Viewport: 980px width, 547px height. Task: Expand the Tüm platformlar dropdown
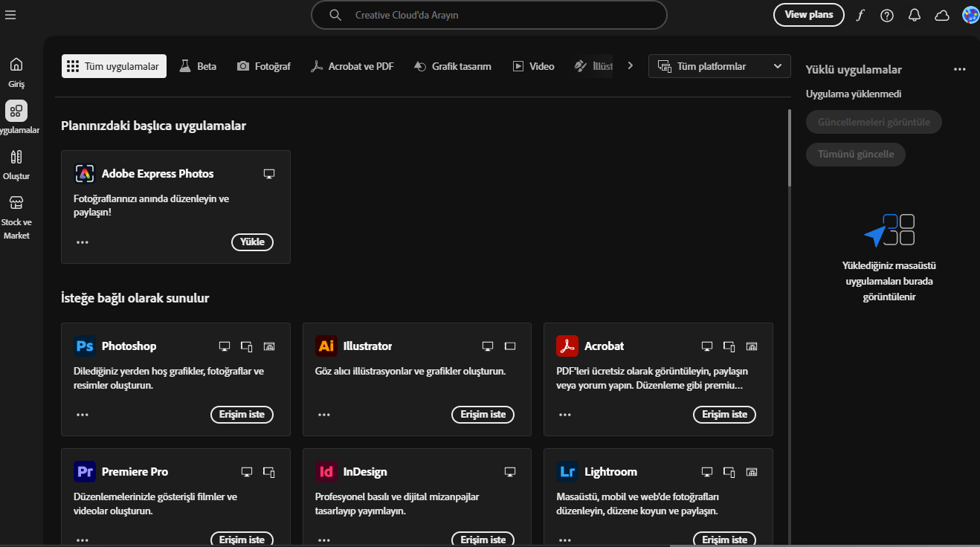tap(720, 66)
